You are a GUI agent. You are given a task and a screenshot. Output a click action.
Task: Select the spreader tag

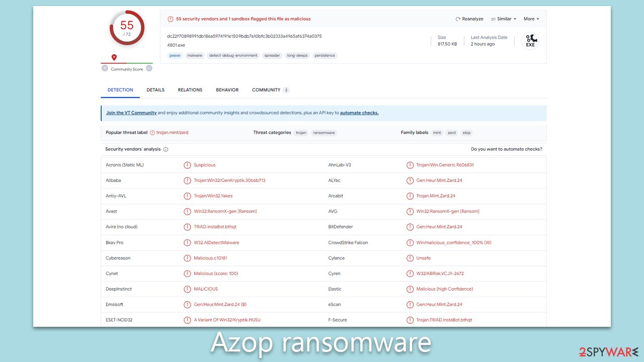point(272,56)
